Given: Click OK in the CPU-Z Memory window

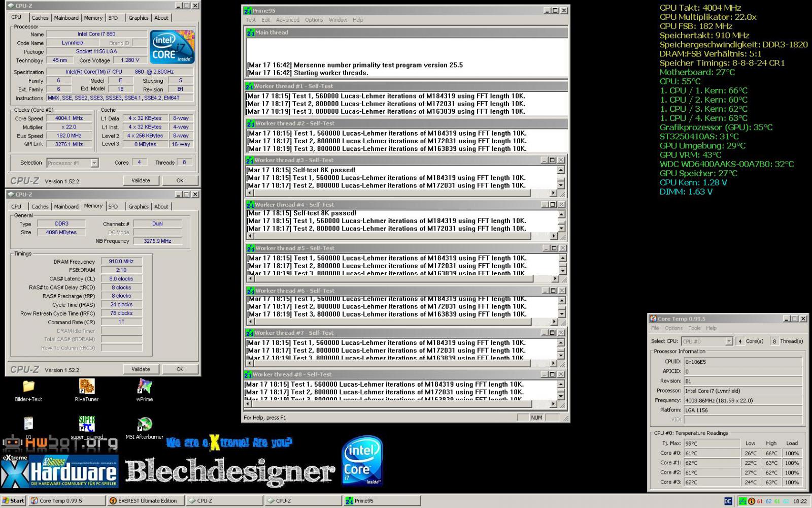Looking at the screenshot, I should click(180, 369).
